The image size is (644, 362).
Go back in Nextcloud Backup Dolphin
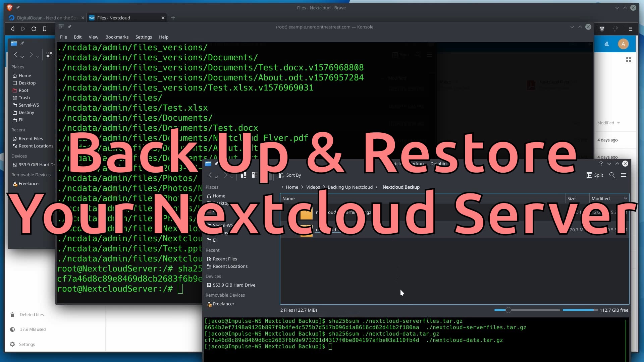point(210,175)
